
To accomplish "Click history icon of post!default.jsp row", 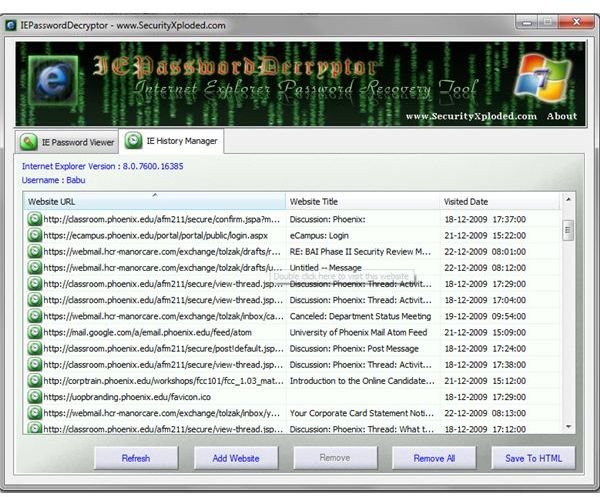I will pos(34,348).
